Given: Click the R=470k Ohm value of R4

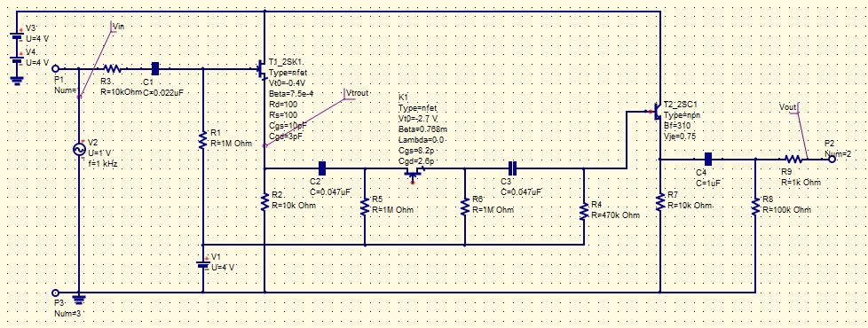Looking at the screenshot, I should click(616, 215).
